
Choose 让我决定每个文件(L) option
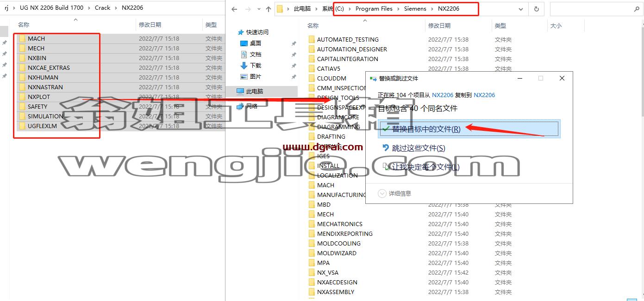coord(425,167)
